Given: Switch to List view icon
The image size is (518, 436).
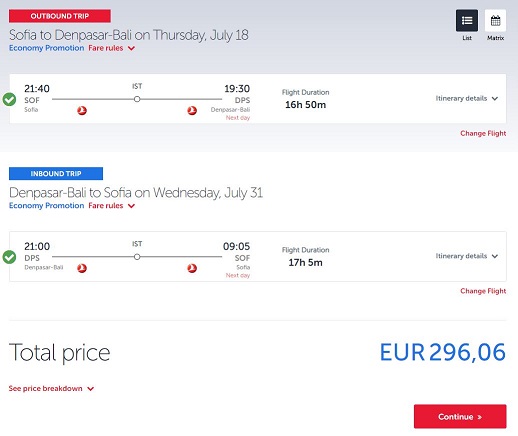Looking at the screenshot, I should tap(466, 21).
